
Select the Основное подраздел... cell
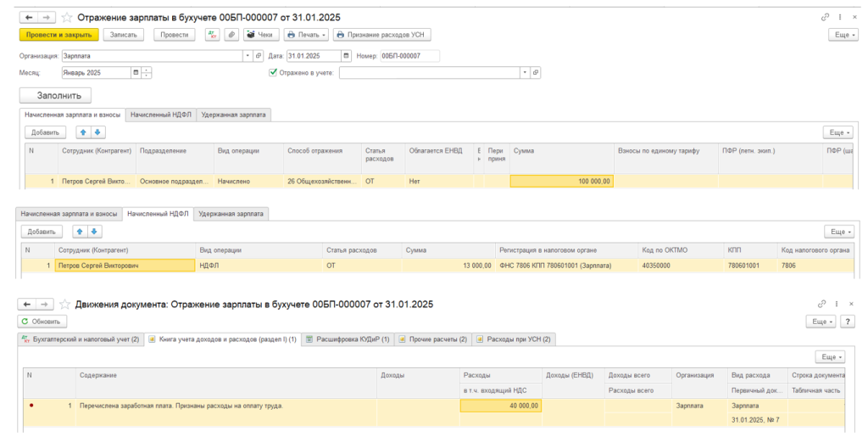[x=175, y=181]
